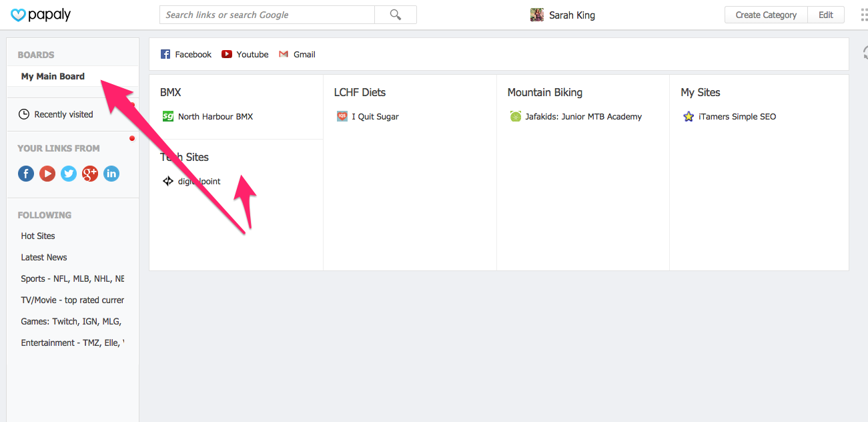Import links from Facebook circle icon
The image size is (868, 422).
point(26,174)
